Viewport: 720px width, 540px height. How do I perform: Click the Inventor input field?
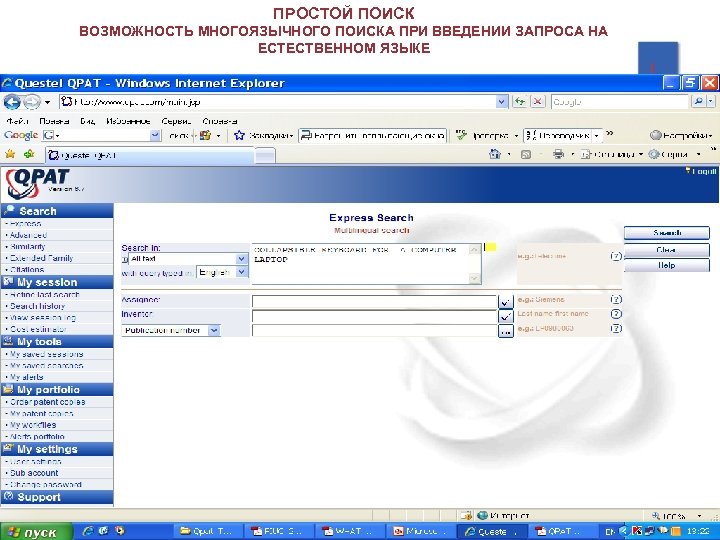(x=374, y=316)
